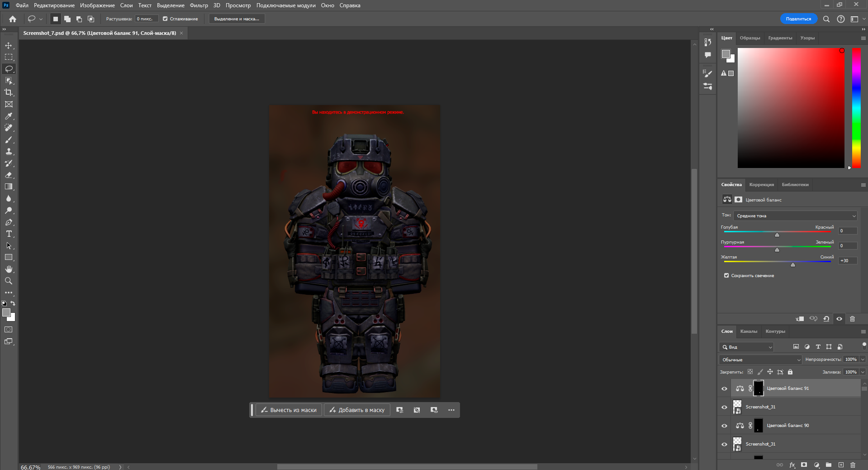Open Lasso tool preset picker arrow
This screenshot has height=470, width=868.
(x=41, y=19)
